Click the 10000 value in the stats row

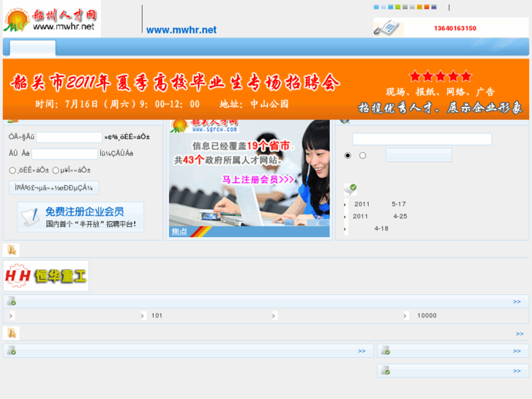(427, 316)
